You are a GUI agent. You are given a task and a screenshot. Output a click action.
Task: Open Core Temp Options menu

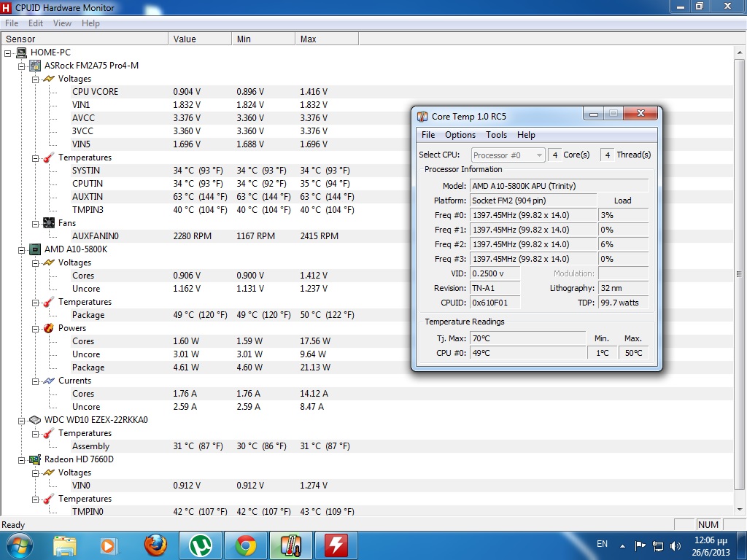[460, 135]
